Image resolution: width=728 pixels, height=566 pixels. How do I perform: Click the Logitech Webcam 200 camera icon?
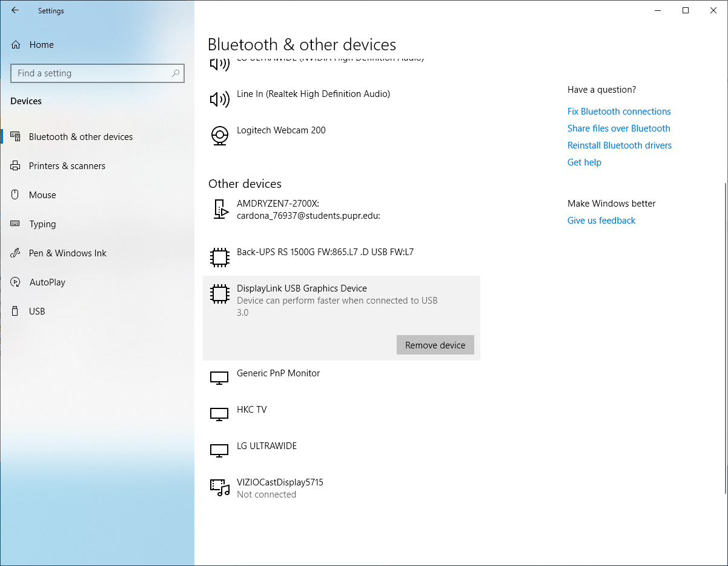point(219,136)
